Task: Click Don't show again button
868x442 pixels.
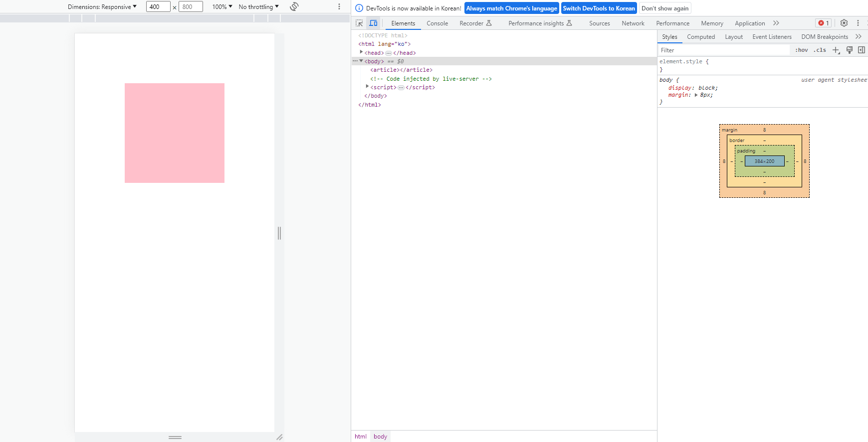Action: pos(665,8)
